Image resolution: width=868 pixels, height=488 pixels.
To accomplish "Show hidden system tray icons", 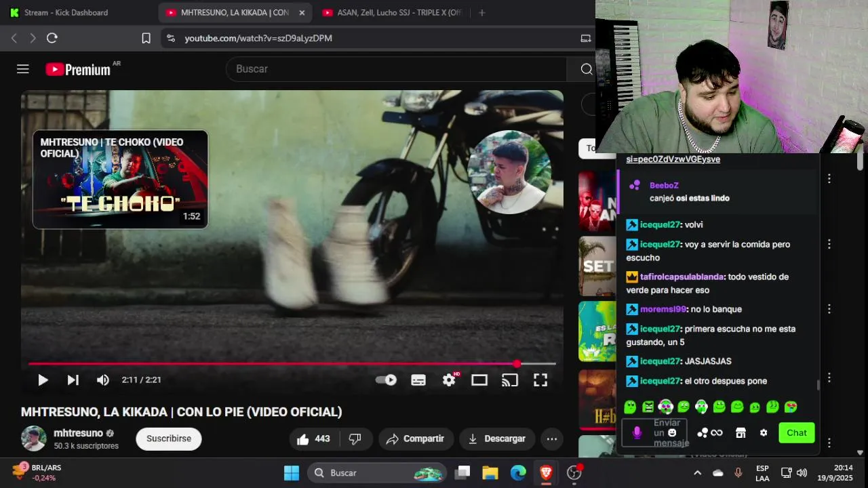I will tap(697, 472).
